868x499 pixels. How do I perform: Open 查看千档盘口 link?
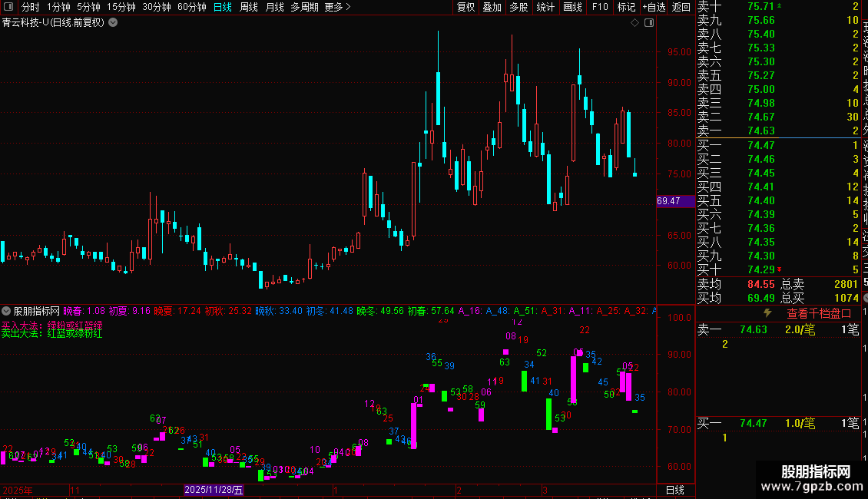point(819,314)
